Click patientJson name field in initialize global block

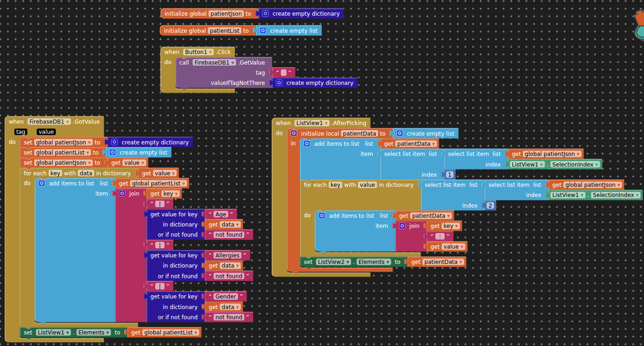[x=226, y=14]
